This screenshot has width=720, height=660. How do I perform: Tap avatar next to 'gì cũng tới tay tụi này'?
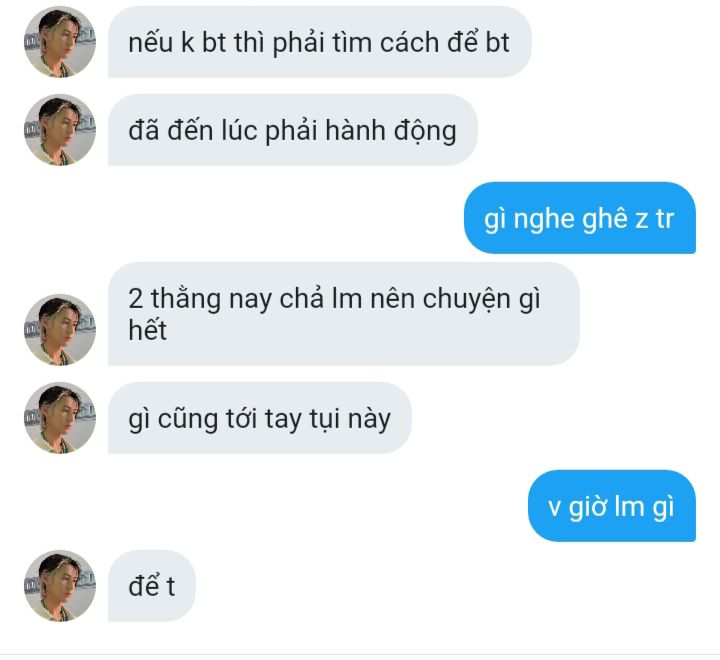[x=60, y=418]
